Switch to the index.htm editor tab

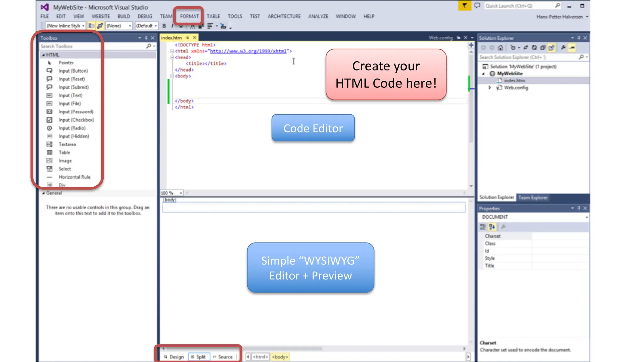point(172,38)
